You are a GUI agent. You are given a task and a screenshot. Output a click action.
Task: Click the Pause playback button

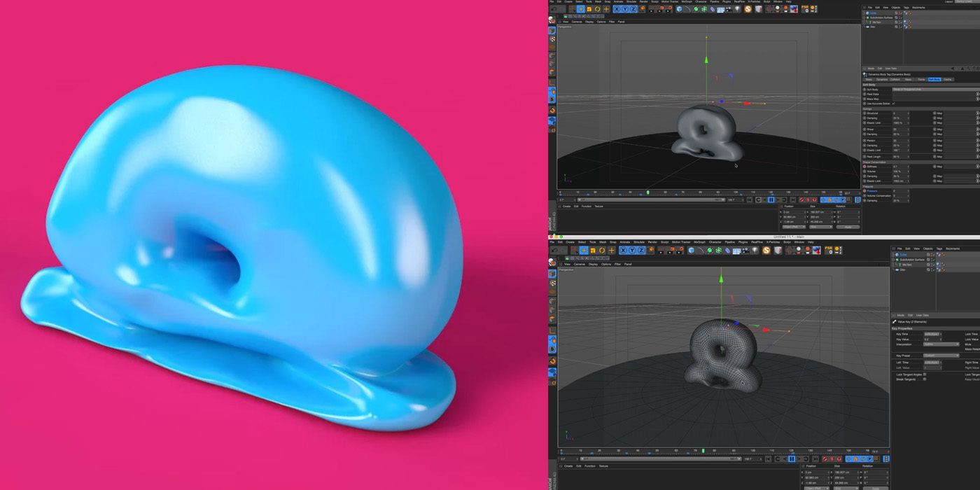(770, 199)
